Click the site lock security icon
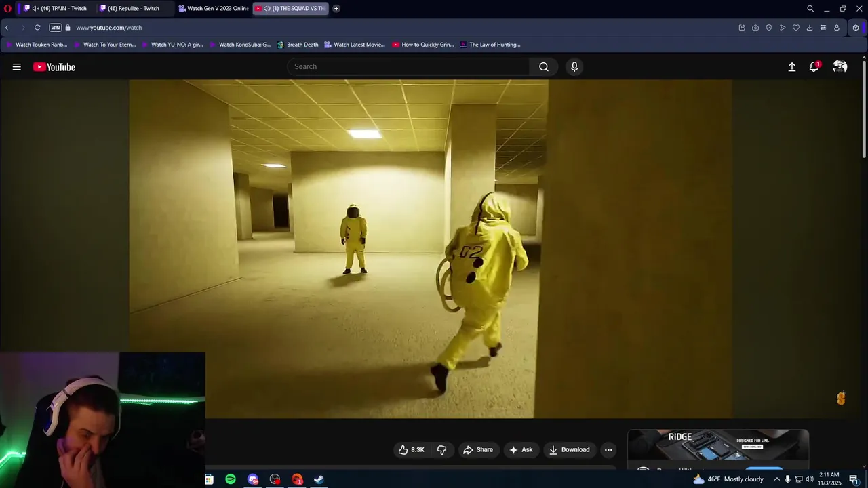Viewport: 868px width, 488px height. tap(68, 28)
